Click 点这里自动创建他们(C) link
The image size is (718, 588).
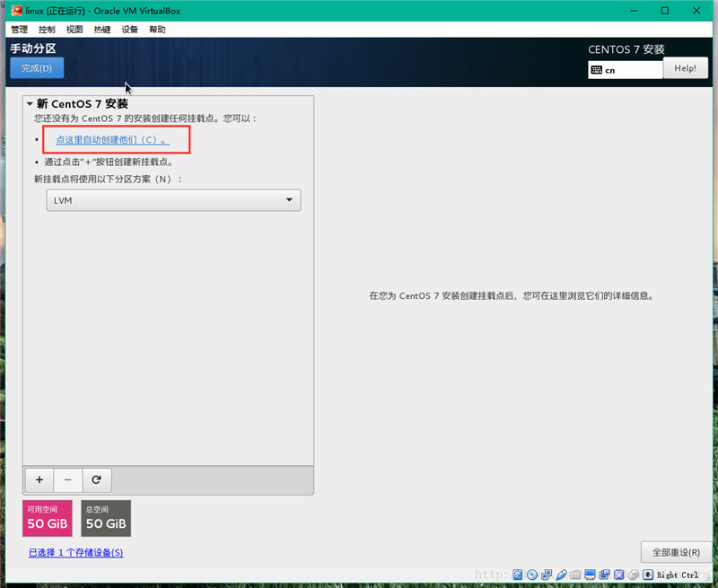click(113, 140)
